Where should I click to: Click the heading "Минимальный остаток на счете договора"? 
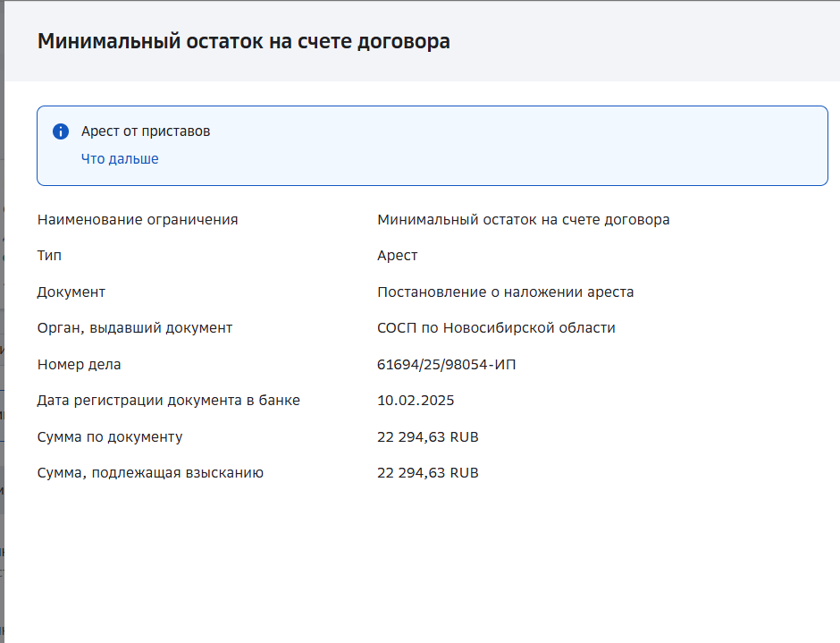243,41
